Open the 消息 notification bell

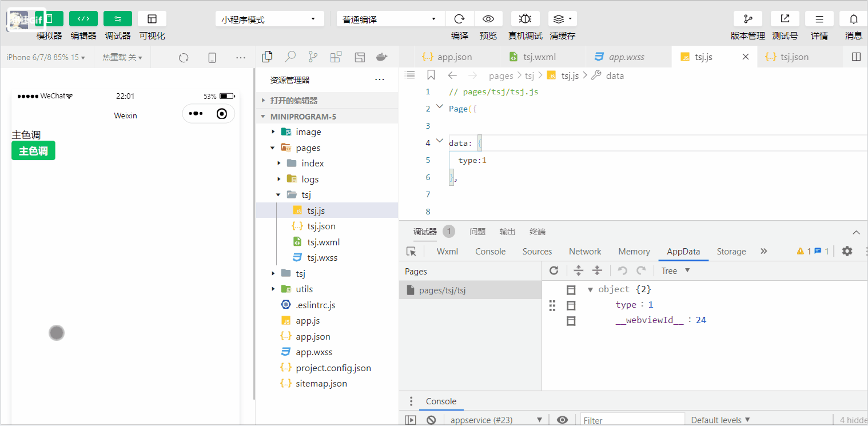coord(854,19)
